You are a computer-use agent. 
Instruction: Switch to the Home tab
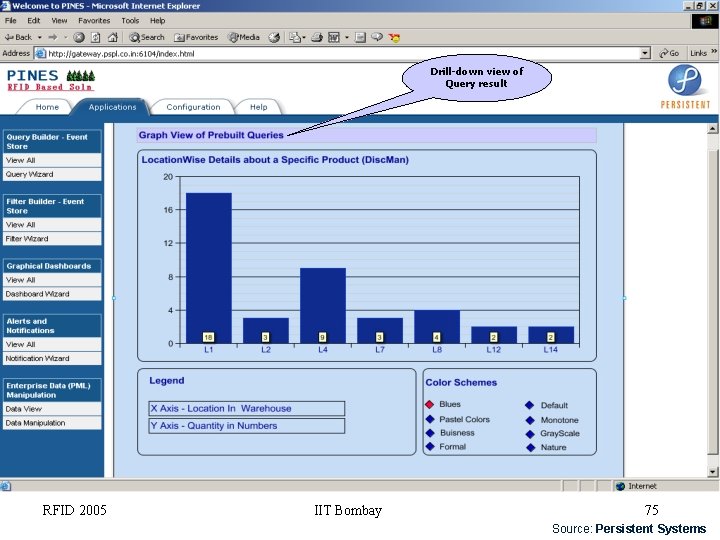47,107
